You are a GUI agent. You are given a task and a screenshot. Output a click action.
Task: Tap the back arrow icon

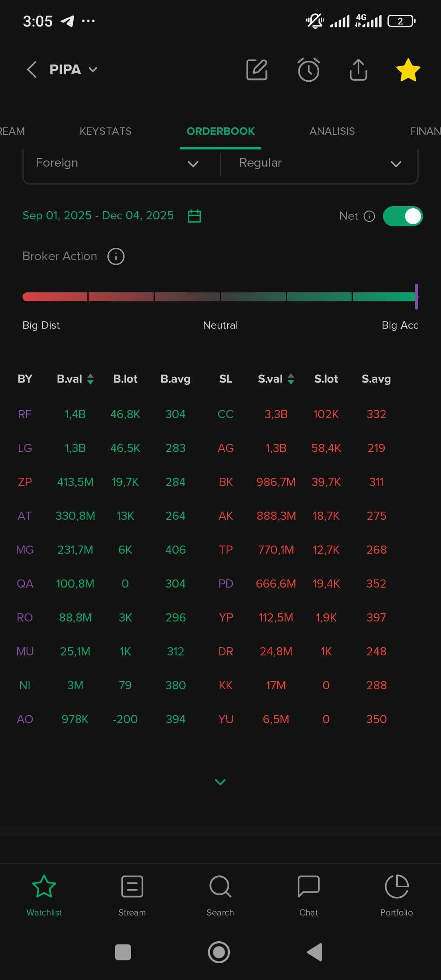32,69
